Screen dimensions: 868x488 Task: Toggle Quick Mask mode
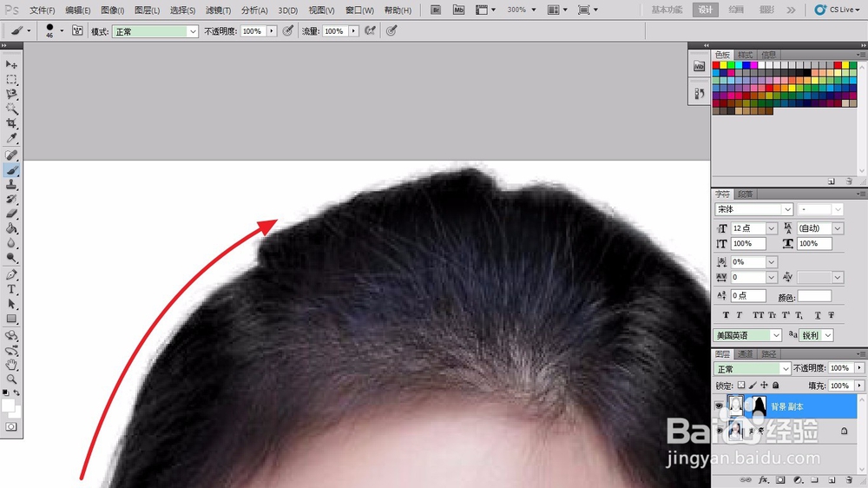pos(11,426)
